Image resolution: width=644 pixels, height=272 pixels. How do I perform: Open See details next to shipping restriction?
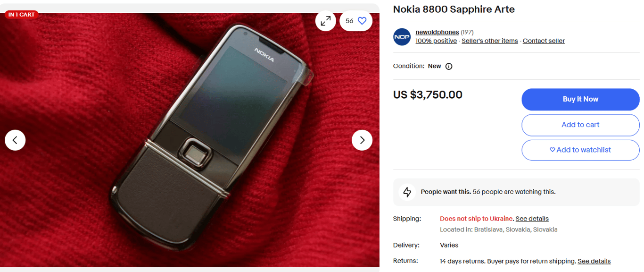coord(532,219)
